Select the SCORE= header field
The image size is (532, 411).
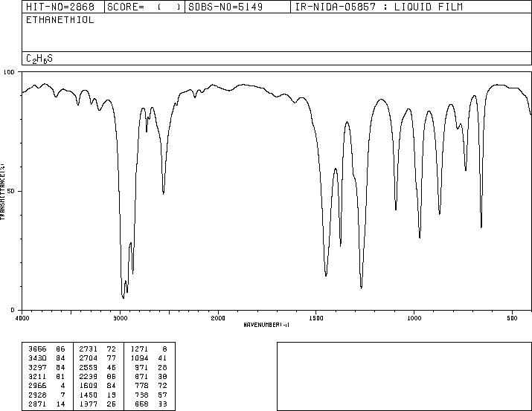coord(144,7)
